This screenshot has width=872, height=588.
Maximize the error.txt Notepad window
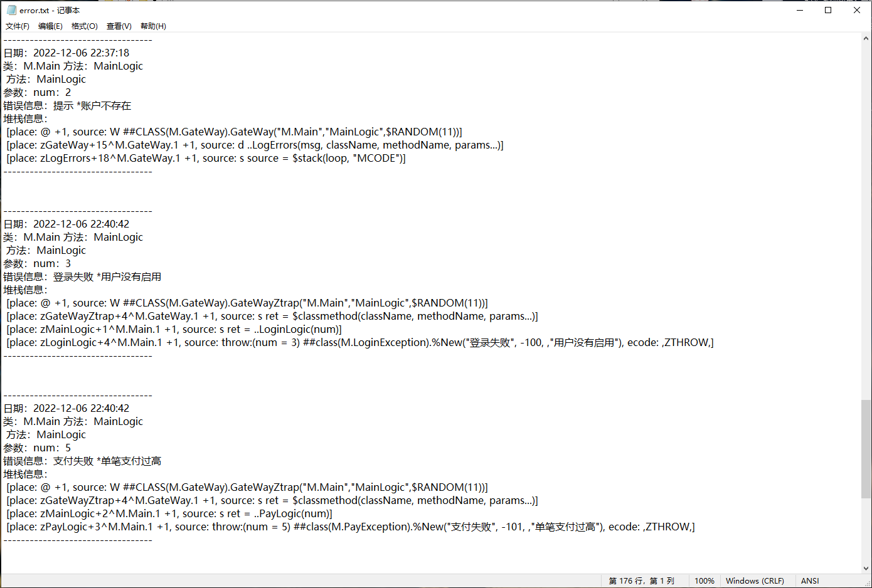828,10
